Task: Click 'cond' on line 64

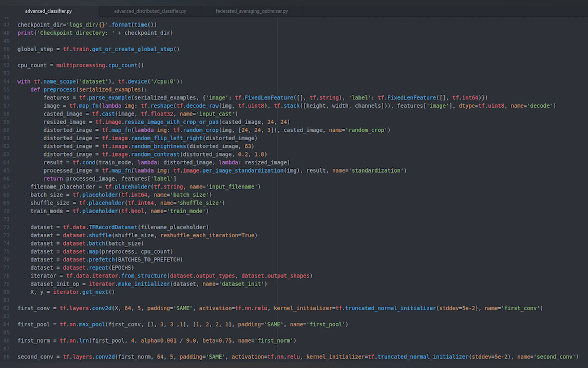Action: 89,162
